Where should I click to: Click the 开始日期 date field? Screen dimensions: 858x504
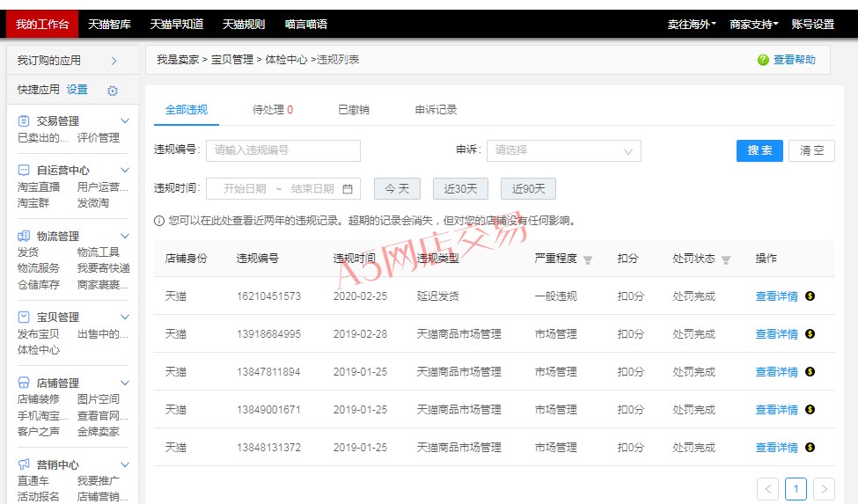[245, 189]
